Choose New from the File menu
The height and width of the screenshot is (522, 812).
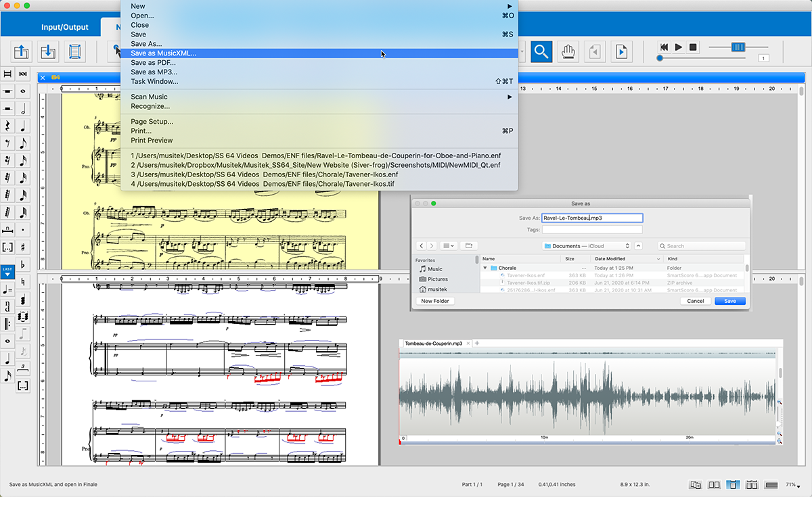pos(319,6)
